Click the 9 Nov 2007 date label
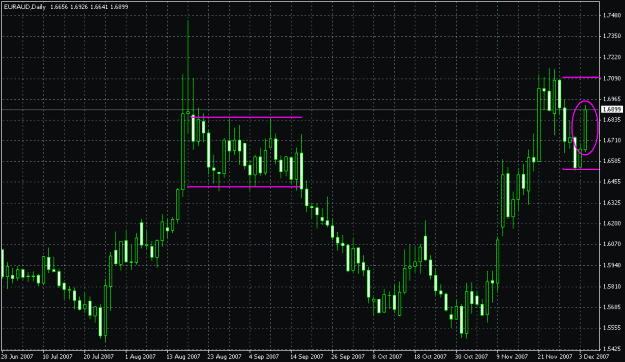 pyautogui.click(x=512, y=356)
